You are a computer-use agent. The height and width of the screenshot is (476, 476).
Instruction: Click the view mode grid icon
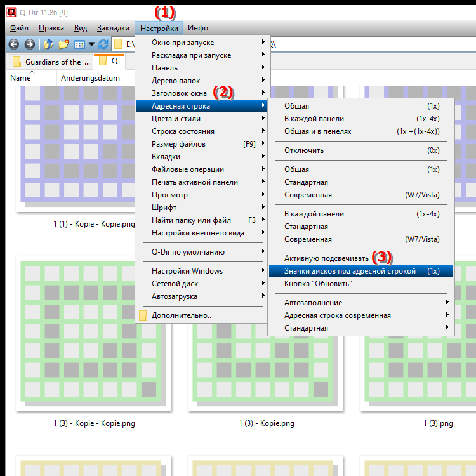pyautogui.click(x=79, y=44)
